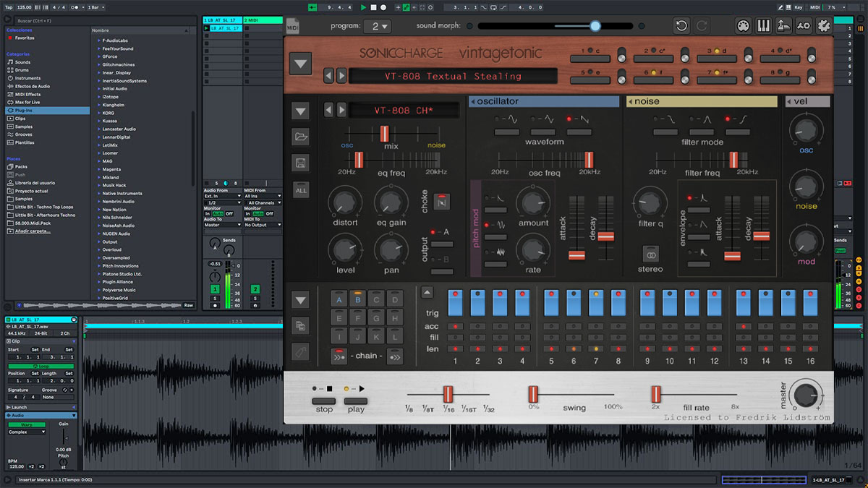868x488 pixels.
Task: Open the 1 Bar quantization dropdown
Action: [x=95, y=7]
